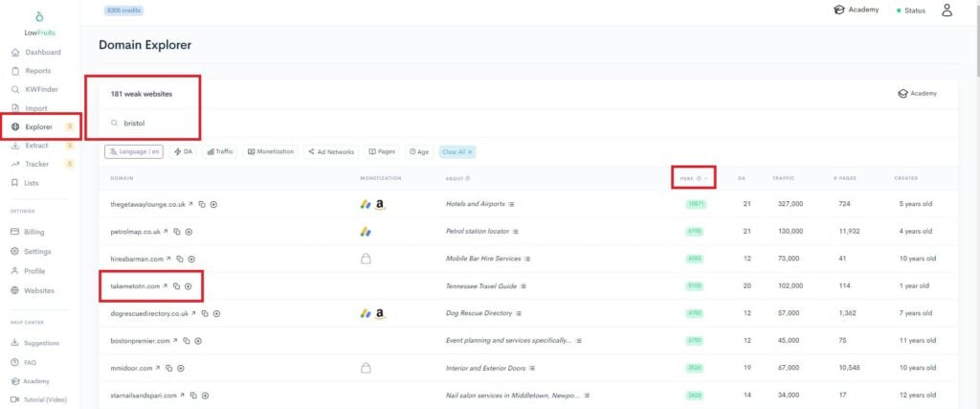Click the About column info icon
The width and height of the screenshot is (980, 409).
tap(468, 179)
